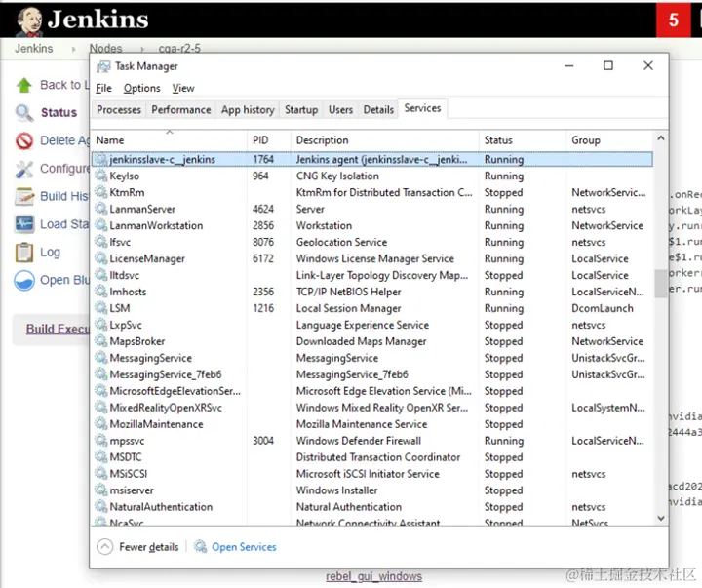This screenshot has width=702, height=588.
Task: Click the gear icon beside LanmanServer service
Action: [101, 209]
